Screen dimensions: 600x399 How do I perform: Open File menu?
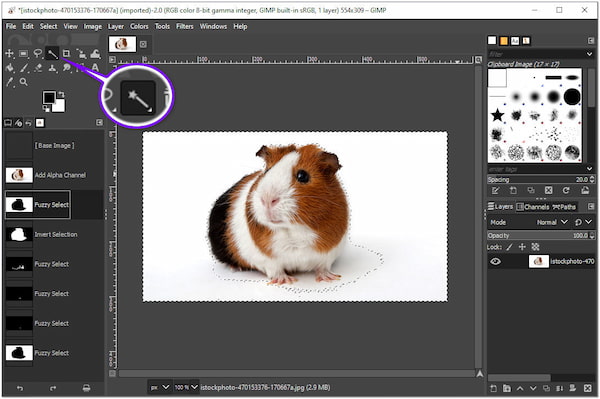coord(11,26)
